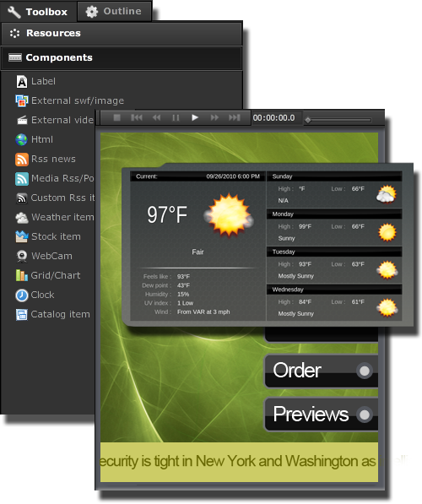Pick the Html globe icon
This screenshot has width=422, height=504.
click(22, 139)
